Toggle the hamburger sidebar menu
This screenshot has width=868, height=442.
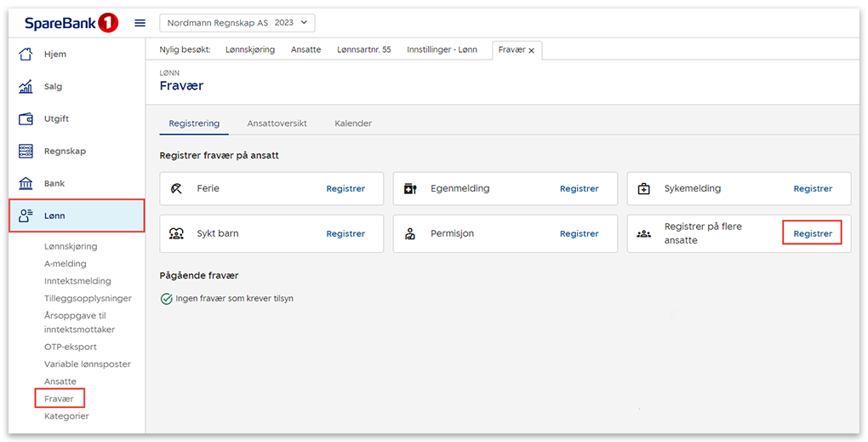click(140, 23)
